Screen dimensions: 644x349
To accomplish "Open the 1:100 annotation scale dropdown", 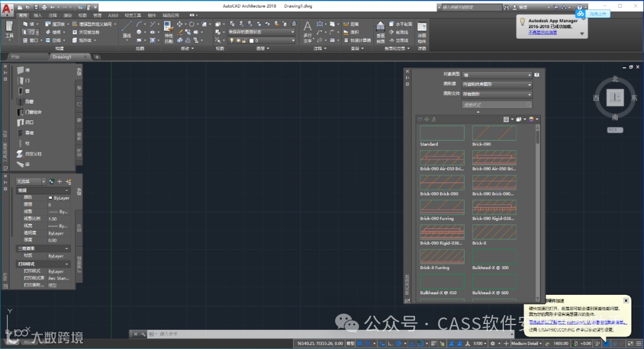I will [x=479, y=344].
